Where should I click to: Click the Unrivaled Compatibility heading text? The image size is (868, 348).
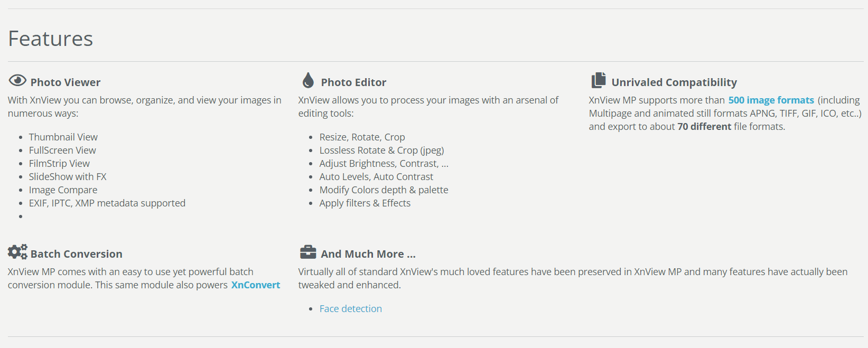tap(674, 82)
